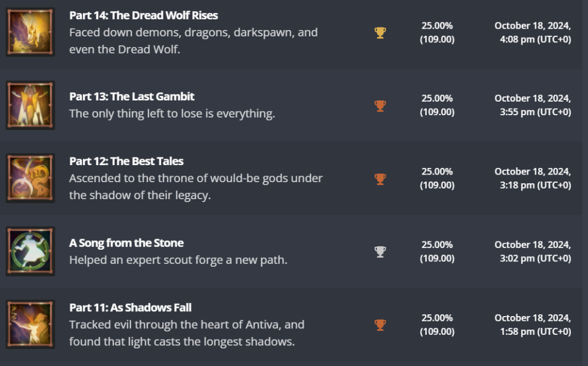Click the Dread Wolf Rises achievement icon

point(31,32)
